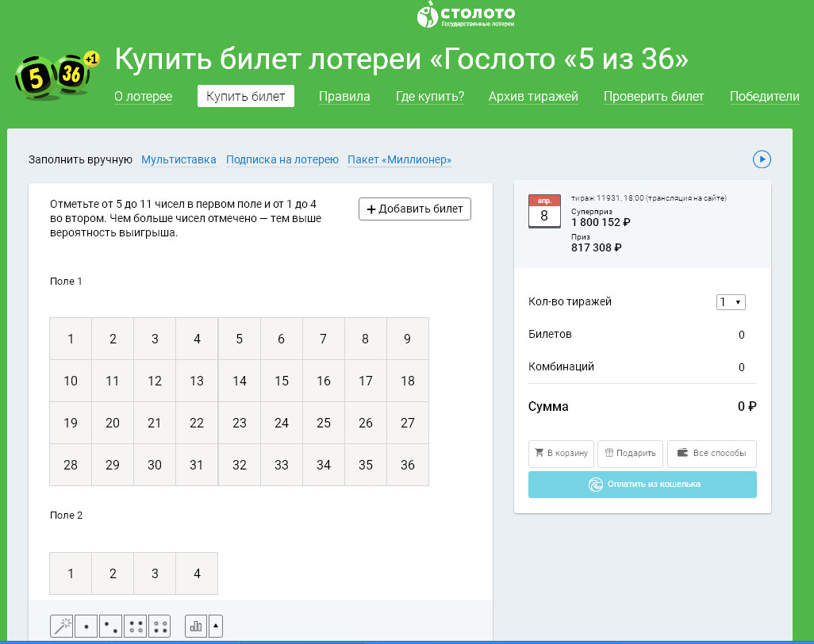Click the Stoloto logo at top
The image size is (814, 644).
click(466, 14)
